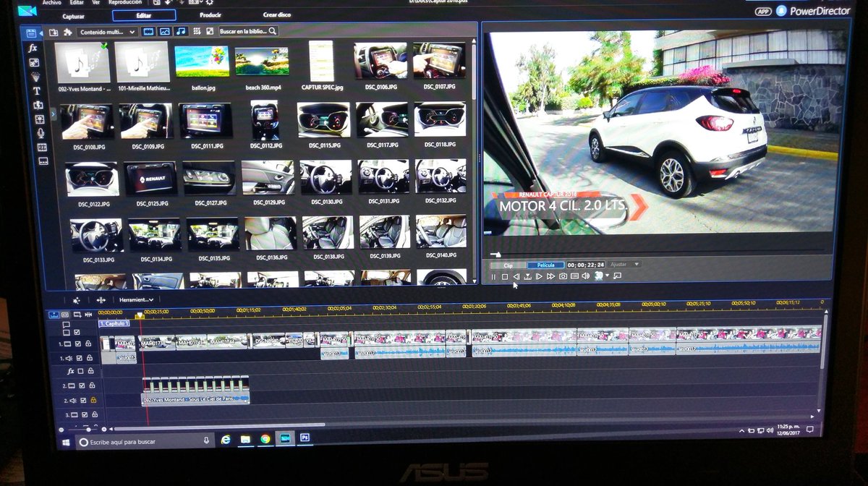Open the preview volume control
Screen dimensions: 868x486
(585, 276)
